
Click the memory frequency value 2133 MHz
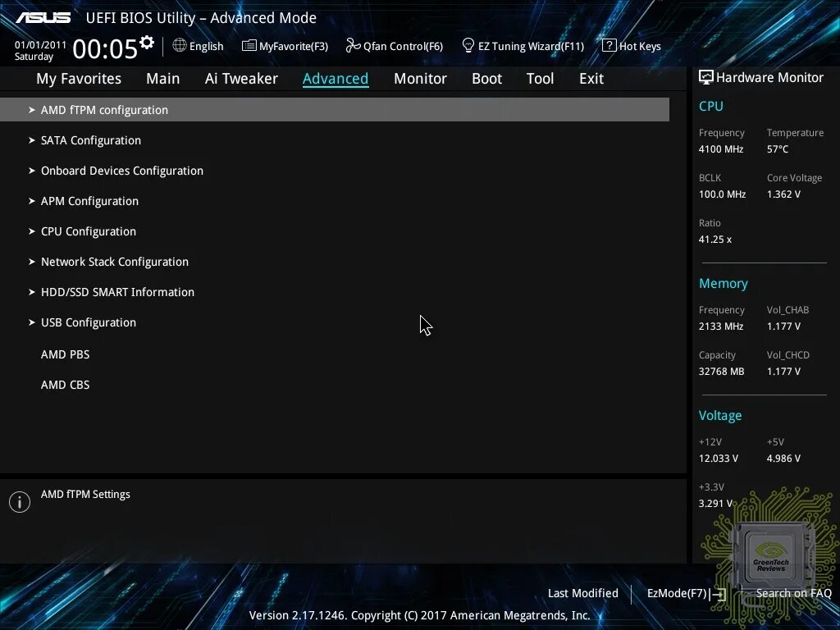[720, 326]
